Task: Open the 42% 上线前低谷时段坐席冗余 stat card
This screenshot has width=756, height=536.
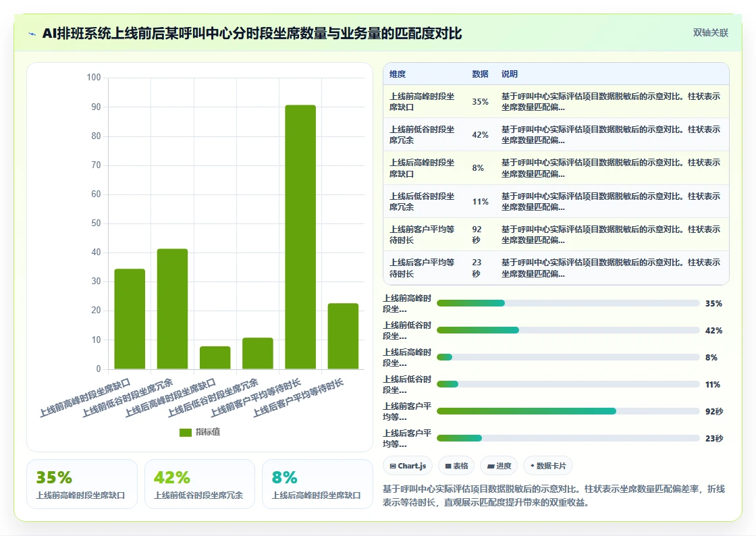Action: pos(200,484)
